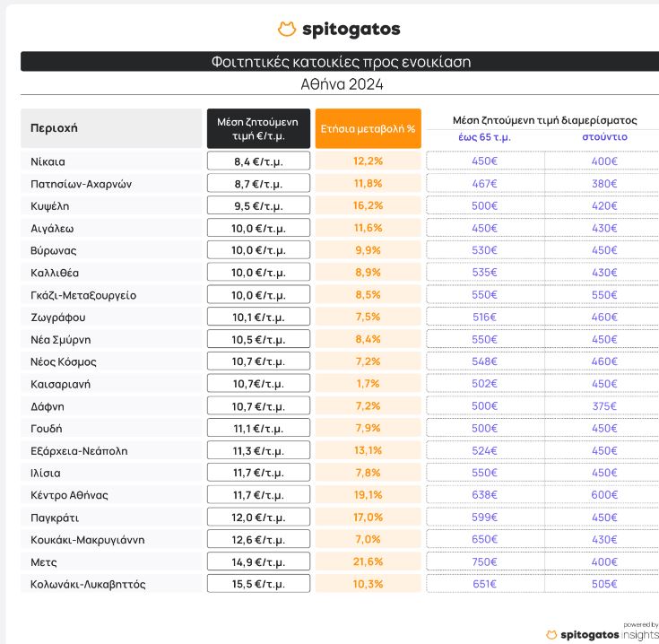Select the 'Αθήνα 2024' subtitle
Viewport: 659px width, 644px height.
pos(341,84)
